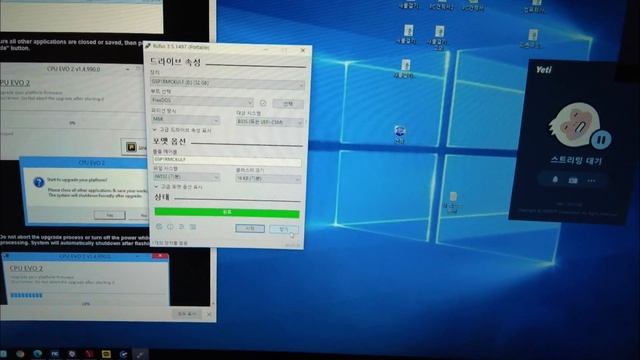This screenshot has height=360, width=640.
Task: Click the Rufus language globe icon
Action: (159, 227)
